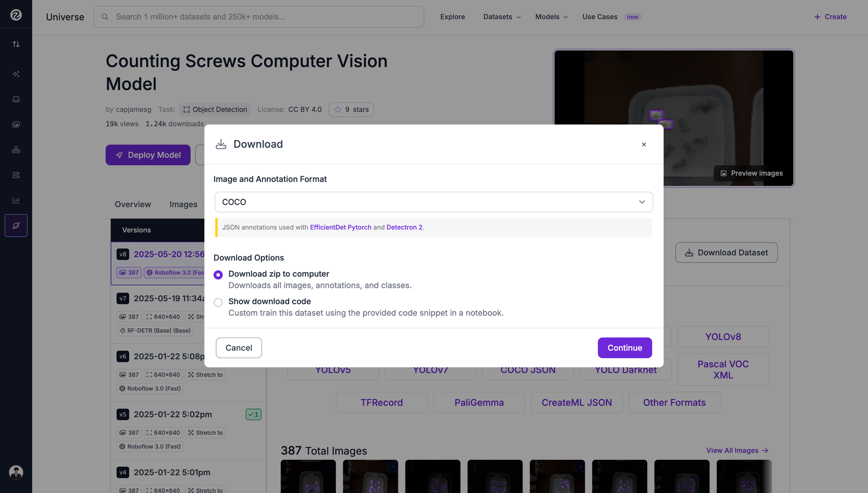This screenshot has width=868, height=493.
Task: Click the download tray icon in dialog header
Action: (221, 144)
